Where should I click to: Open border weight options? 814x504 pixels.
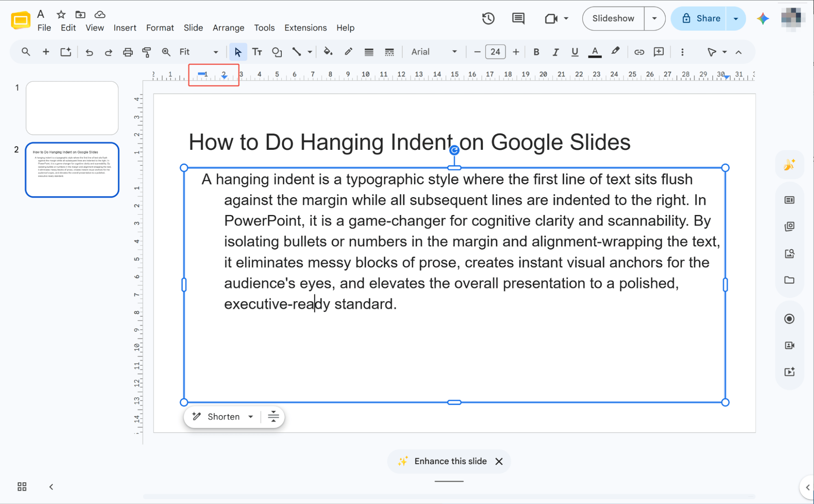(x=369, y=52)
